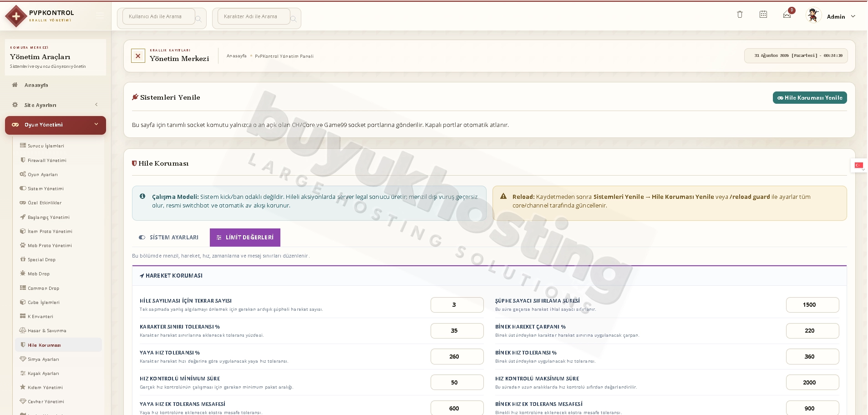Go to K Envanteri
This screenshot has width=868, height=415.
[58, 316]
